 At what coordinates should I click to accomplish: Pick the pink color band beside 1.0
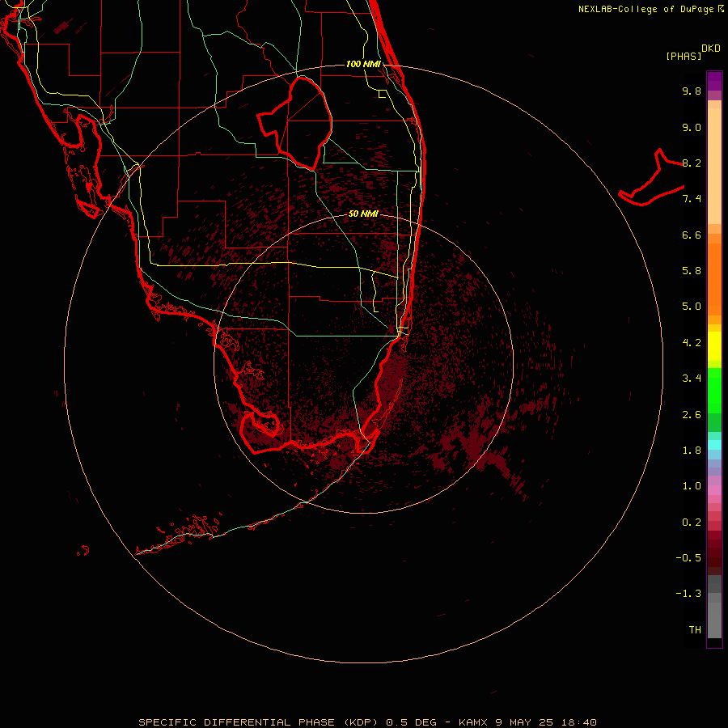(x=714, y=490)
